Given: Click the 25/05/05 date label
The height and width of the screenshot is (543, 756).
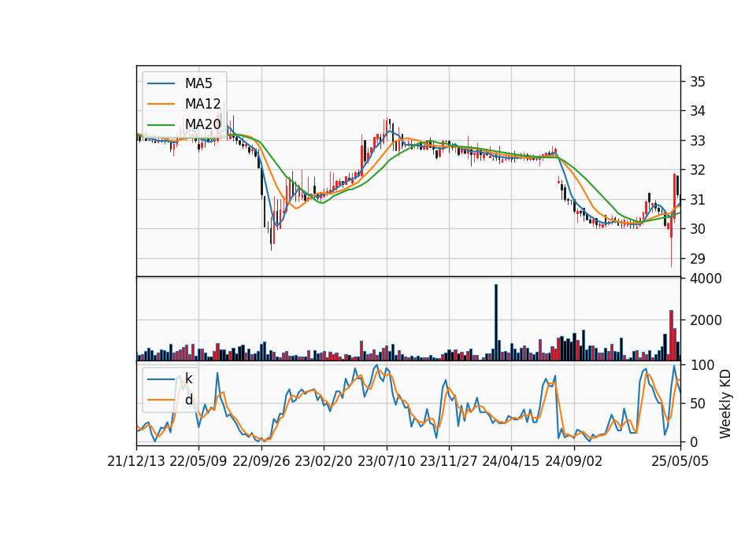Looking at the screenshot, I should (680, 462).
